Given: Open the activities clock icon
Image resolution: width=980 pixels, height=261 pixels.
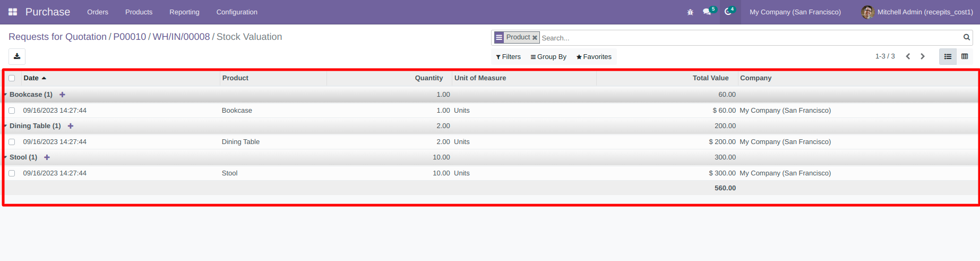Looking at the screenshot, I should tap(729, 11).
